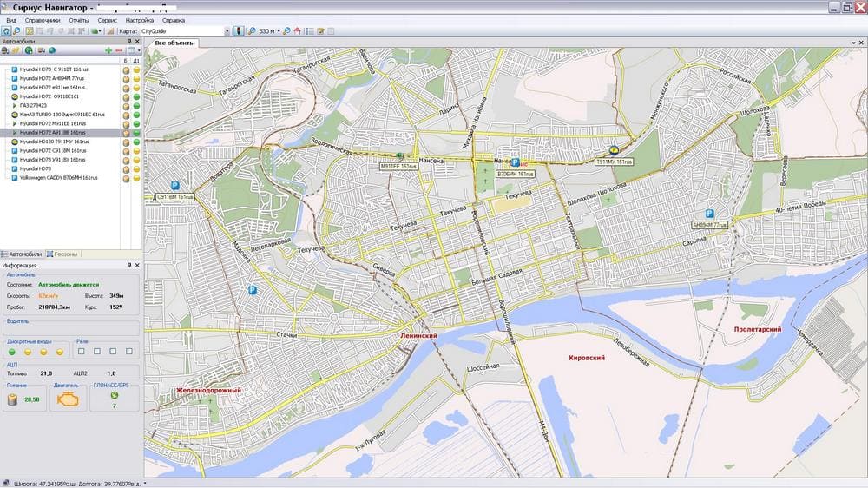Open the Справочники menu

tap(43, 19)
